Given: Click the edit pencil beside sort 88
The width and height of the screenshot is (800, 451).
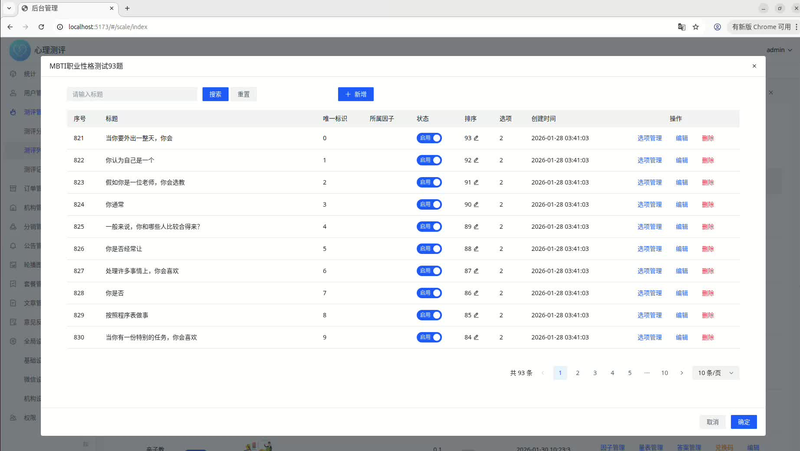Looking at the screenshot, I should point(476,249).
